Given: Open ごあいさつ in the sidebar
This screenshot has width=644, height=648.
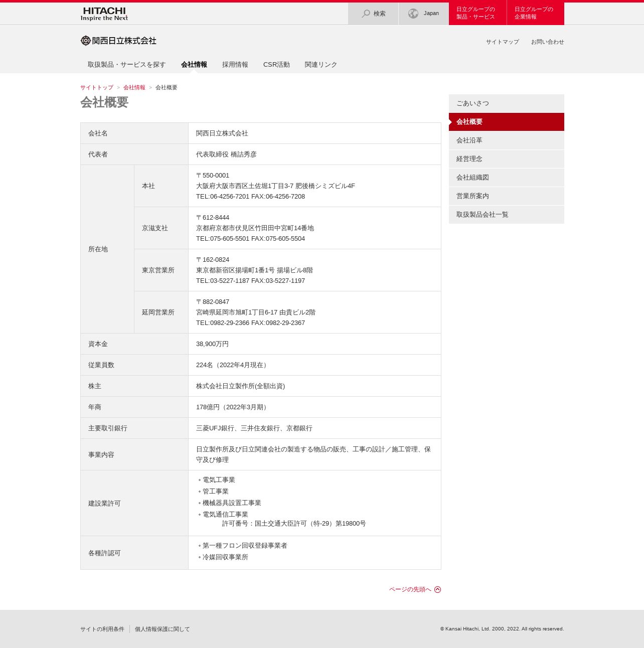Looking at the screenshot, I should pos(507,103).
